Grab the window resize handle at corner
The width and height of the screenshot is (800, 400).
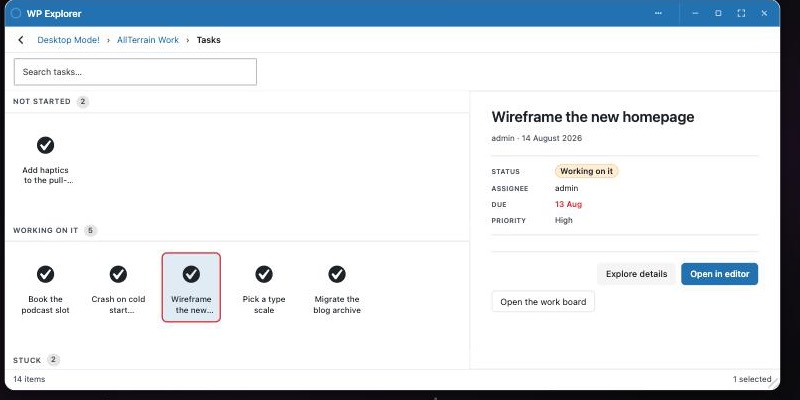tap(773, 383)
